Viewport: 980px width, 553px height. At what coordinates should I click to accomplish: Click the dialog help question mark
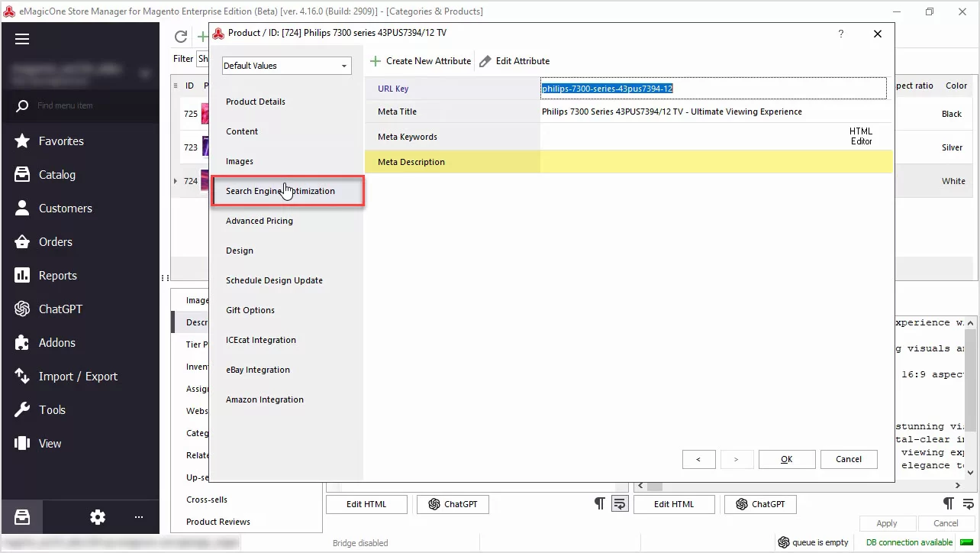tap(841, 34)
